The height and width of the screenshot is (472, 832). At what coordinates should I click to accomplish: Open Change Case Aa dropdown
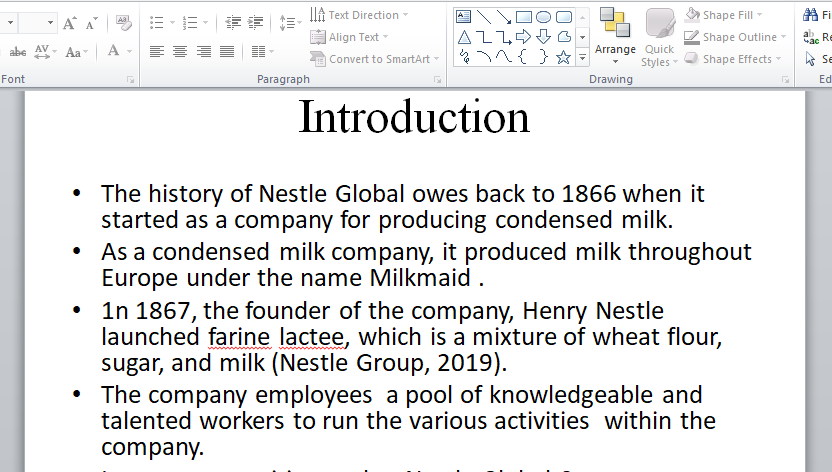tap(76, 51)
